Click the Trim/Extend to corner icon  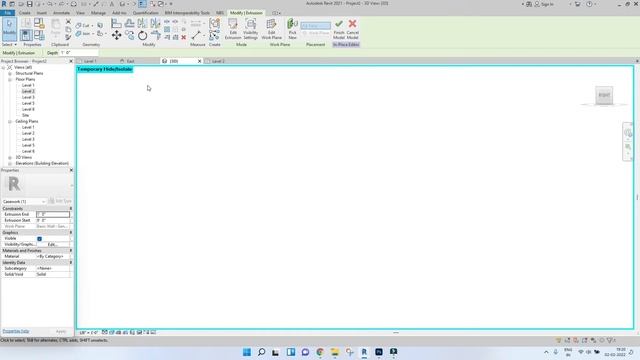[x=156, y=36]
